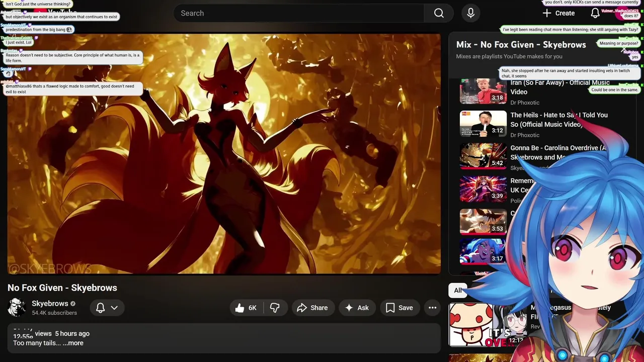
Task: Click 'Iran (So Far Away)' video title
Action: [x=560, y=87]
